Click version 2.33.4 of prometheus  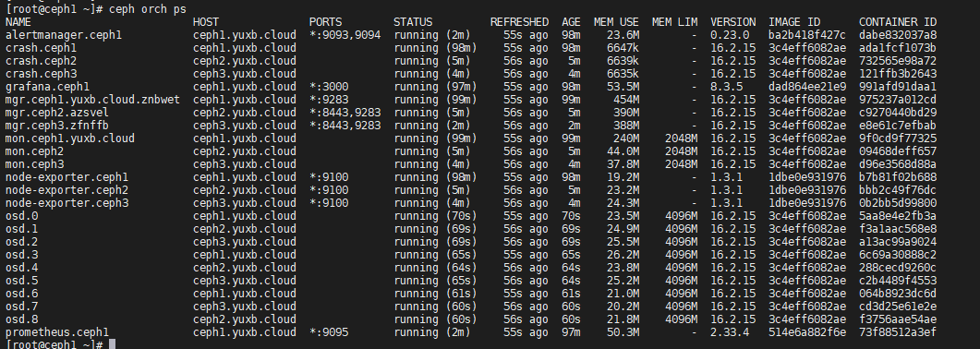click(x=730, y=332)
